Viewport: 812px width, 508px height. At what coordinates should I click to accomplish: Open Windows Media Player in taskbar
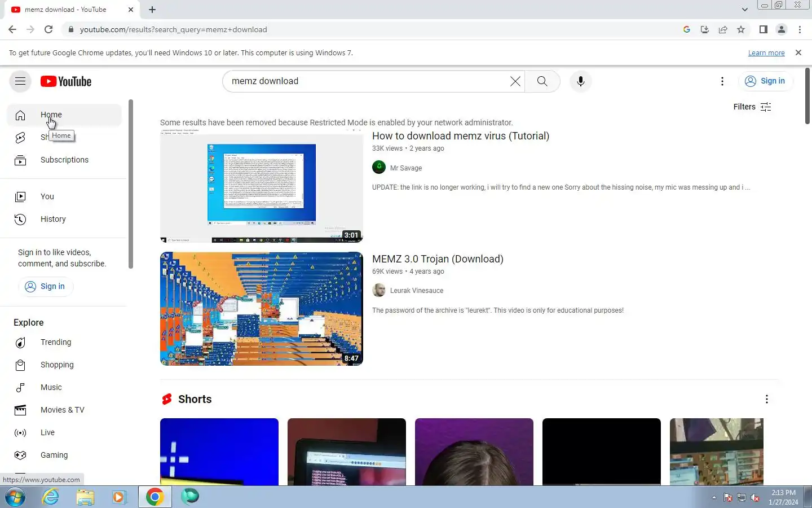(x=119, y=497)
